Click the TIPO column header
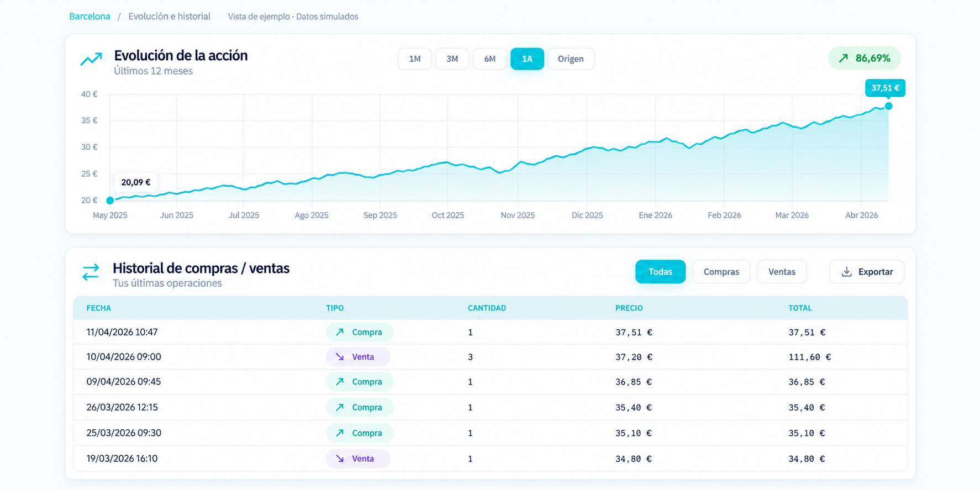Image resolution: width=980 pixels, height=490 pixels. (x=335, y=308)
